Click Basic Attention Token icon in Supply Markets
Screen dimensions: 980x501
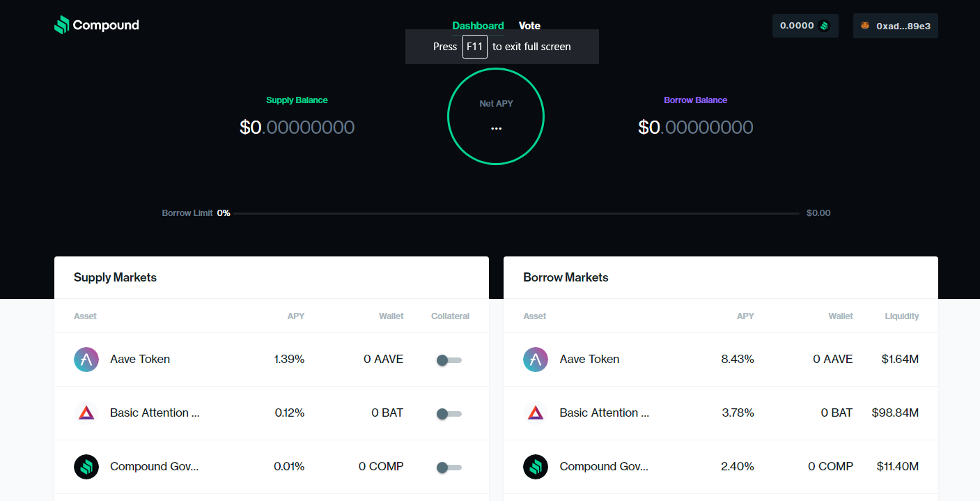click(86, 413)
